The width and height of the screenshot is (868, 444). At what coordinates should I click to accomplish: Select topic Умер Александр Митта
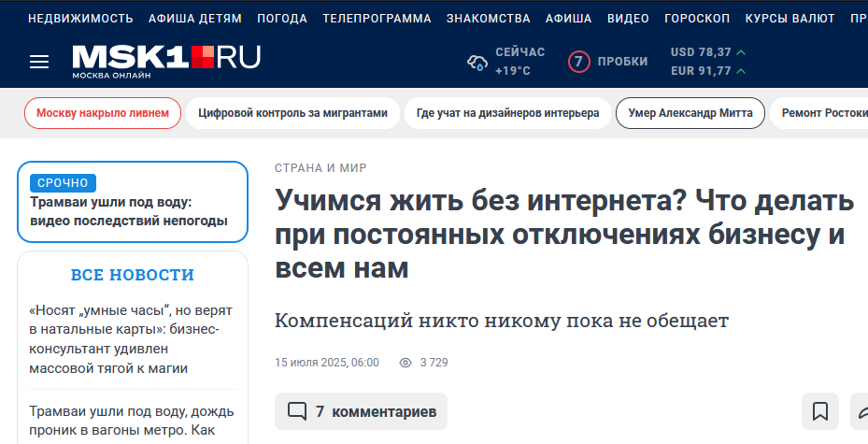[x=690, y=113]
